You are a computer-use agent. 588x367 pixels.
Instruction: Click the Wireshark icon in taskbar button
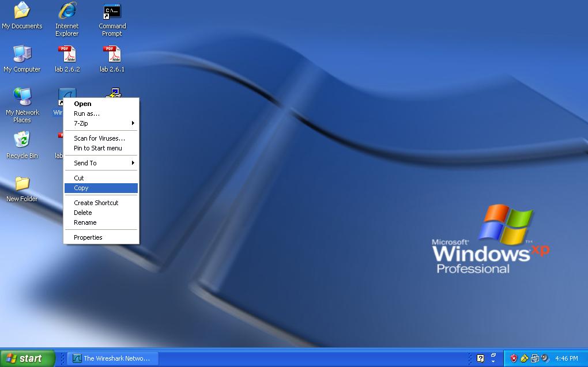click(x=77, y=358)
